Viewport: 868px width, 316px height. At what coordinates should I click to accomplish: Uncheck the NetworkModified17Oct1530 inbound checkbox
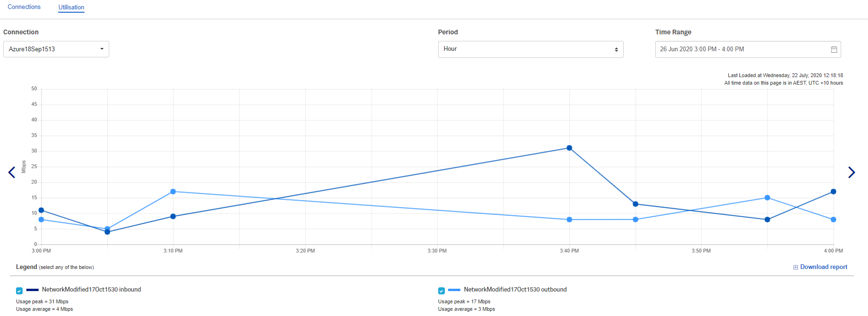point(19,291)
